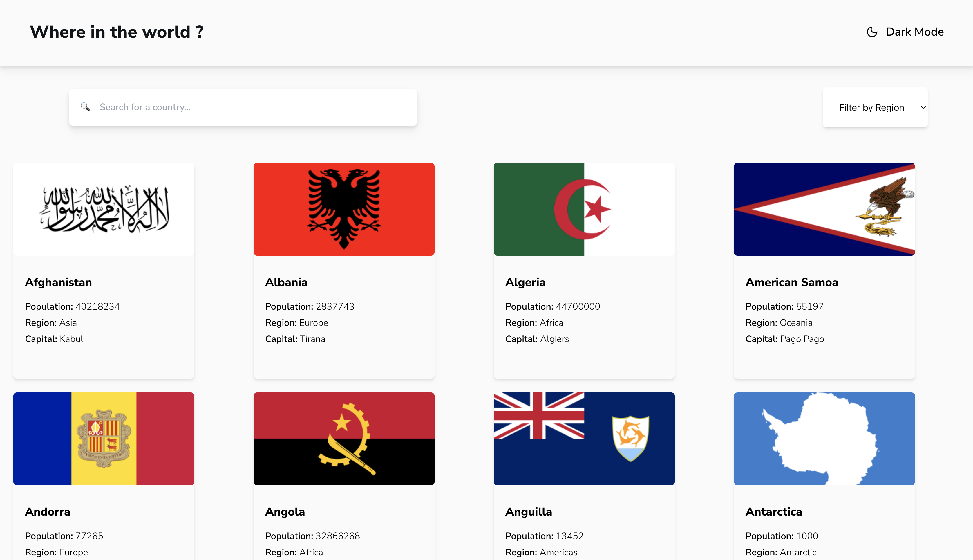The width and height of the screenshot is (973, 560).
Task: Click the search magnifier icon
Action: pos(86,107)
